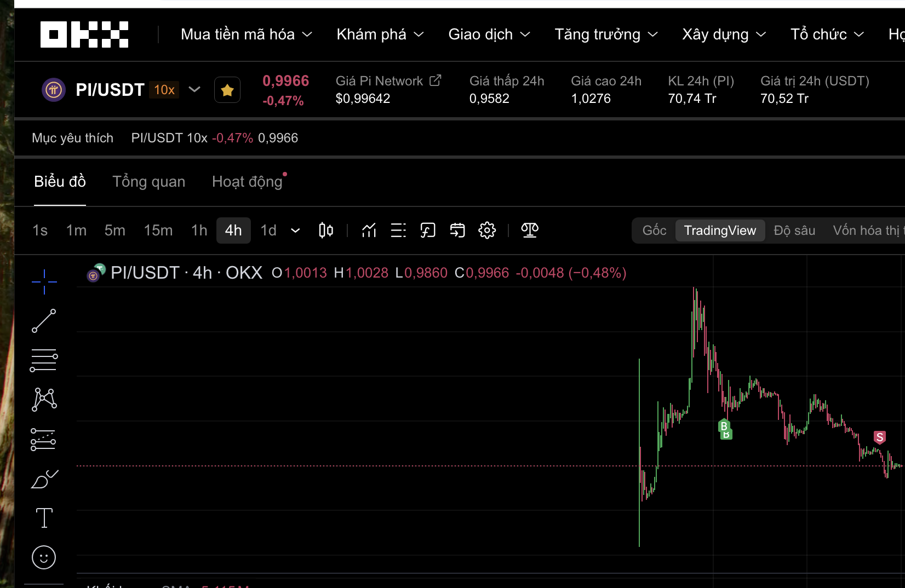Expand the PI/USDT pair selector chevron
This screenshot has width=905, height=588.
click(194, 89)
